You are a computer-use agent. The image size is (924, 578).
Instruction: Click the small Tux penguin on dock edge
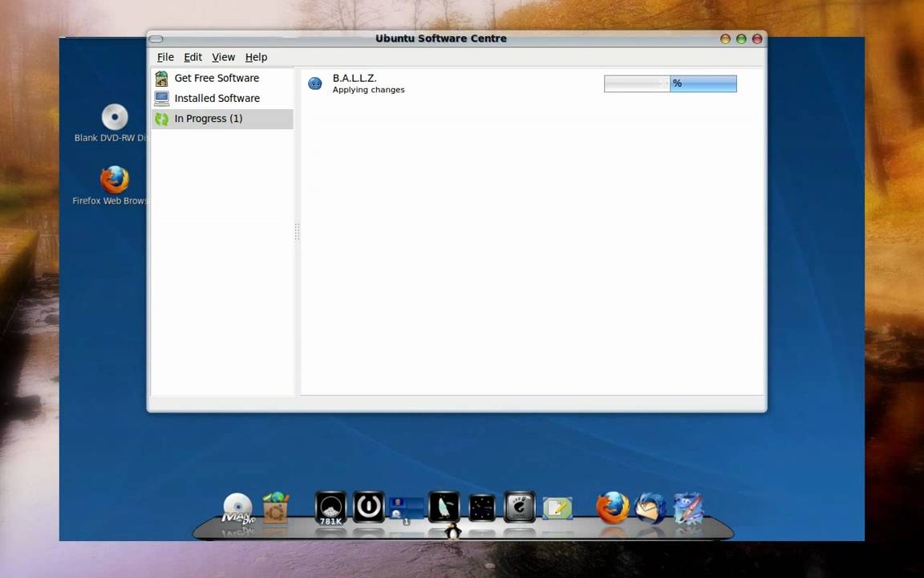(452, 531)
